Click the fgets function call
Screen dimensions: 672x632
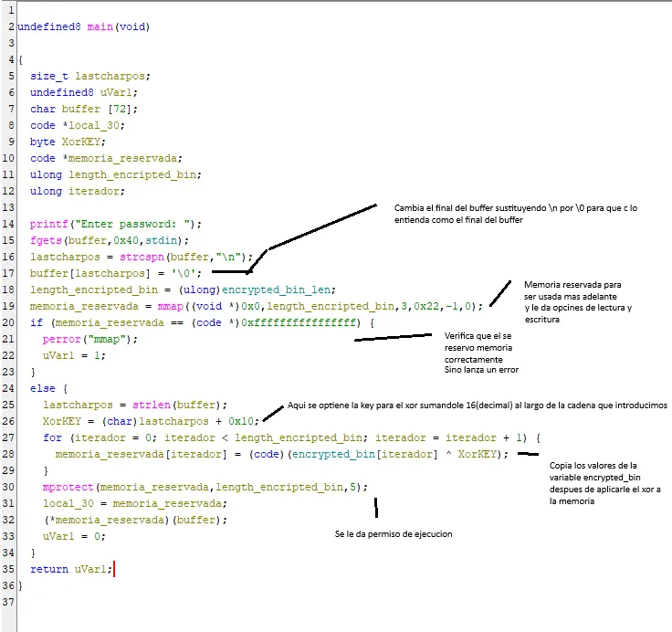(x=46, y=240)
